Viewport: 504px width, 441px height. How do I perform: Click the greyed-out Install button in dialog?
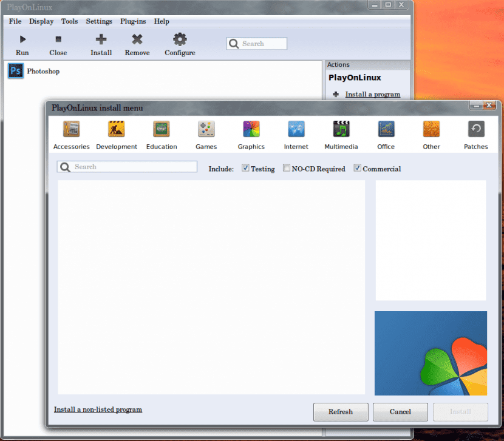pos(460,412)
